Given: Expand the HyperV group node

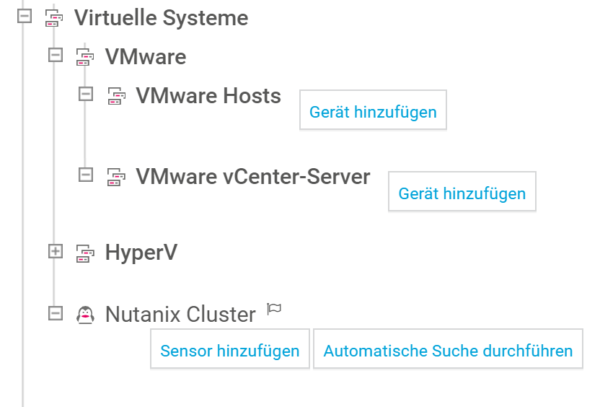Looking at the screenshot, I should click(x=55, y=251).
